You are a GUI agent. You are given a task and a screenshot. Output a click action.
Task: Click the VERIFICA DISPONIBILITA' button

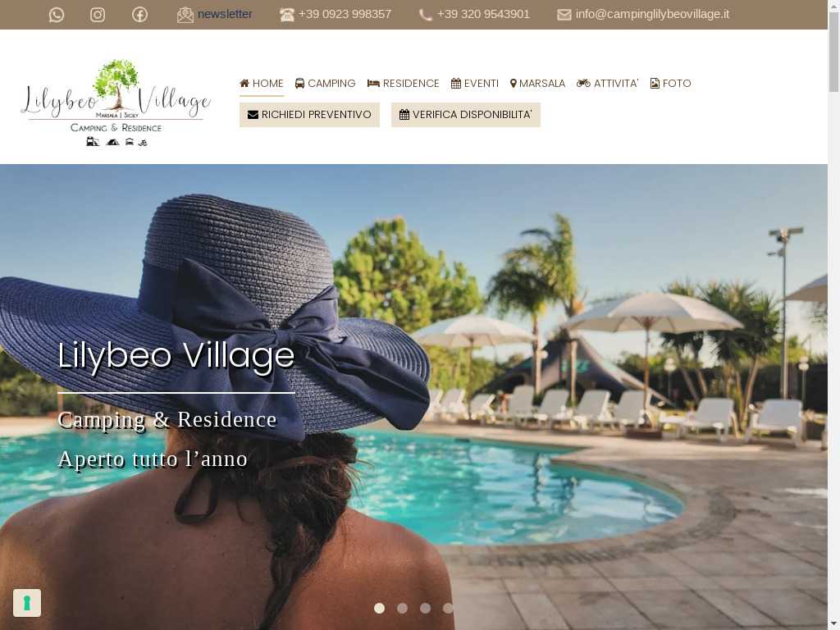pos(466,115)
